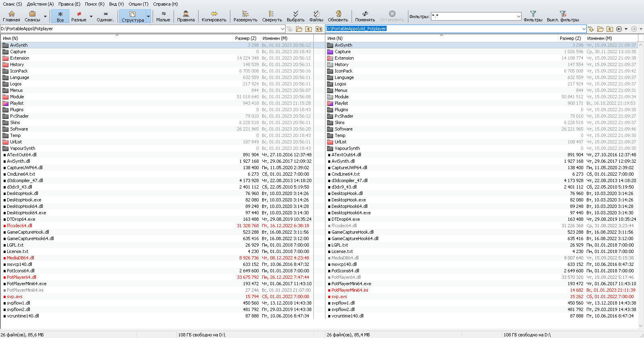The image size is (644, 338).
Task: Select ffcodec64.dll in left pane
Action: [x=19, y=226]
